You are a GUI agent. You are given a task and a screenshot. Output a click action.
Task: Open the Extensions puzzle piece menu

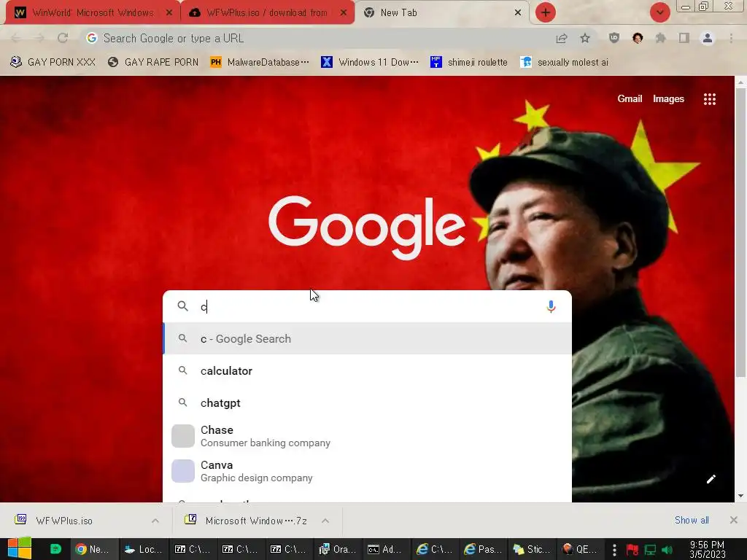tap(661, 38)
